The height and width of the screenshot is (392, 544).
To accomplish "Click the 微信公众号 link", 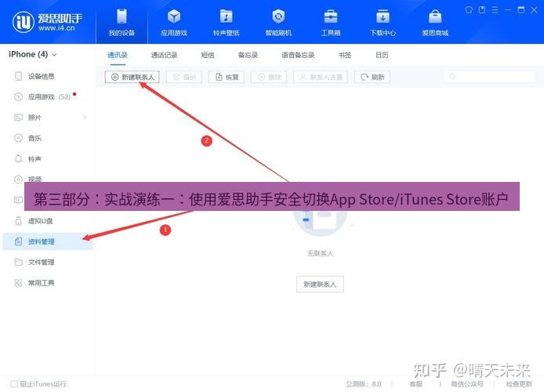I will click(467, 384).
